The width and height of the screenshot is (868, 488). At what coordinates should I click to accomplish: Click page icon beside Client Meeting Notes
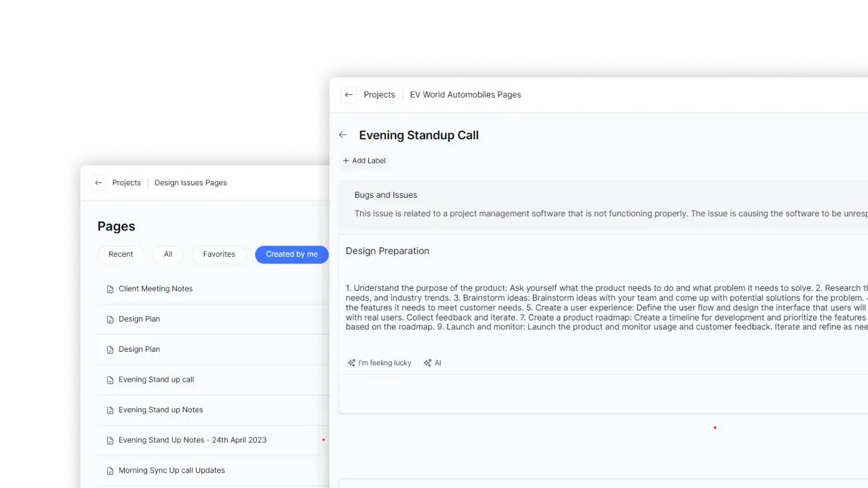(x=110, y=289)
